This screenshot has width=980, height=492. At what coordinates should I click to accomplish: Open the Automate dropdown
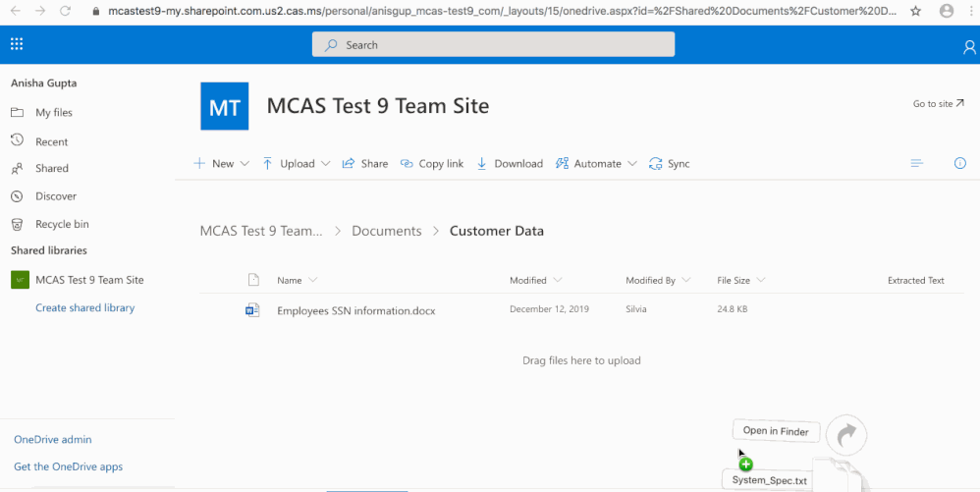click(x=596, y=164)
